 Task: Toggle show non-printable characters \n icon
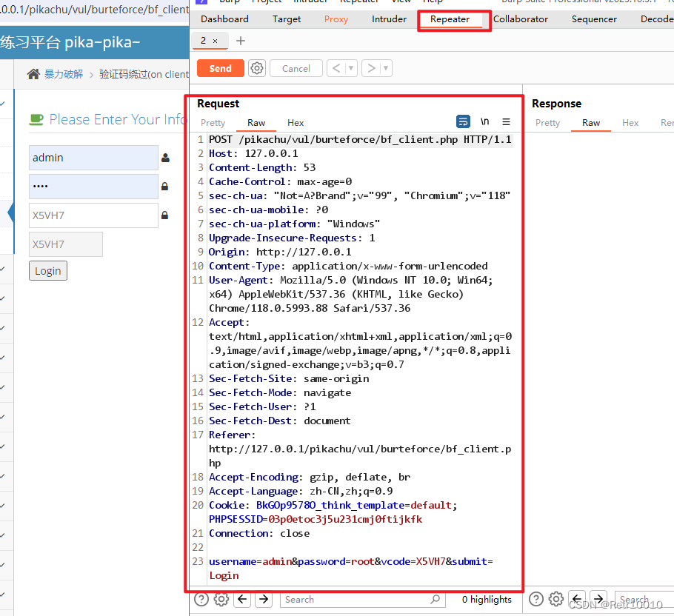[485, 122]
